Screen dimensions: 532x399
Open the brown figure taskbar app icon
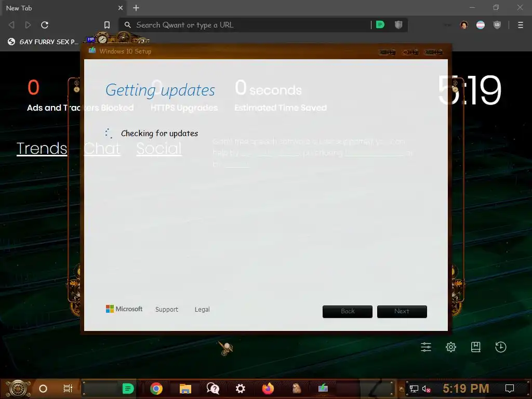(x=296, y=389)
